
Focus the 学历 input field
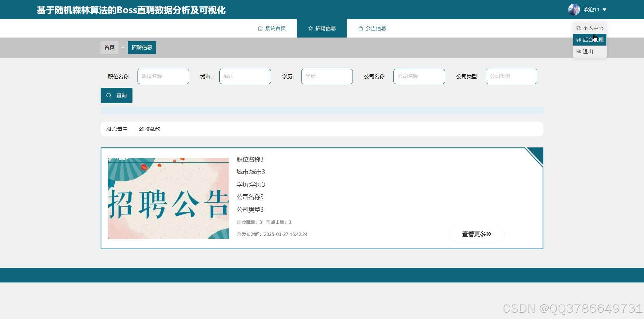point(327,76)
